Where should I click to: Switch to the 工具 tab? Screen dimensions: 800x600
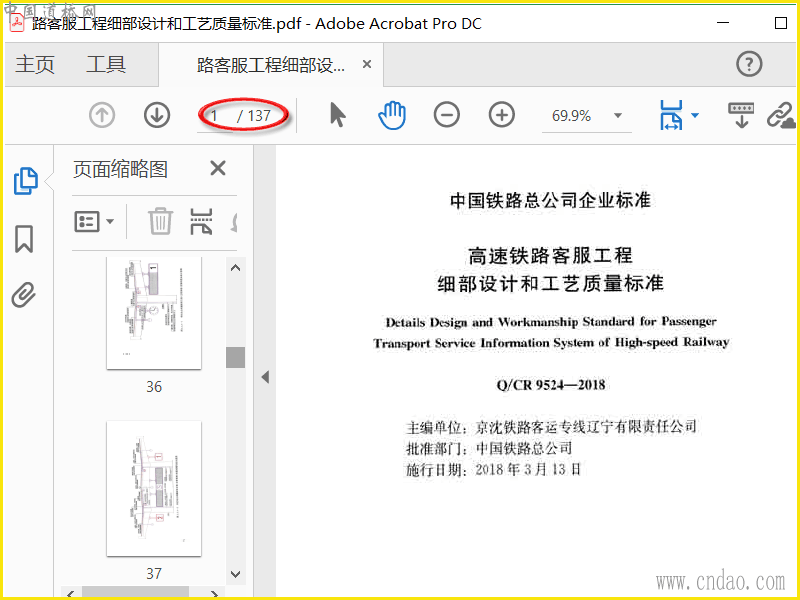pyautogui.click(x=106, y=64)
